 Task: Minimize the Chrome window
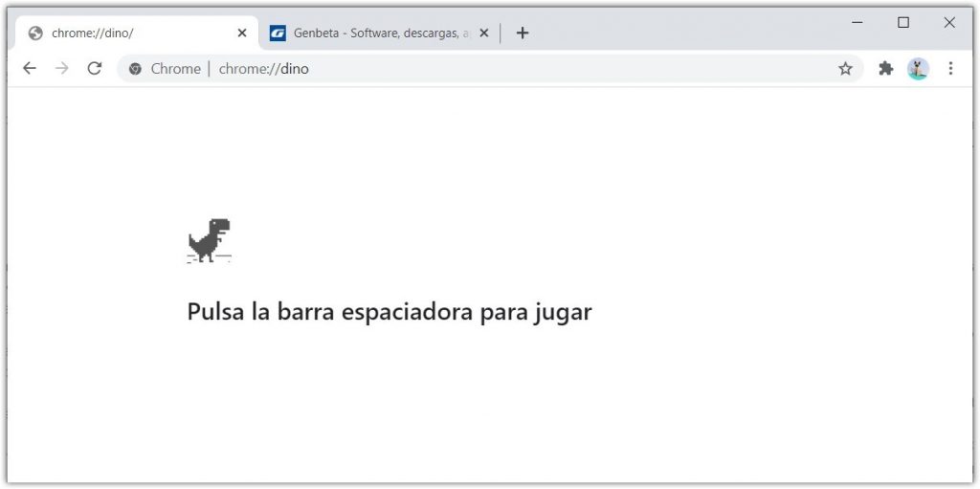click(x=857, y=23)
